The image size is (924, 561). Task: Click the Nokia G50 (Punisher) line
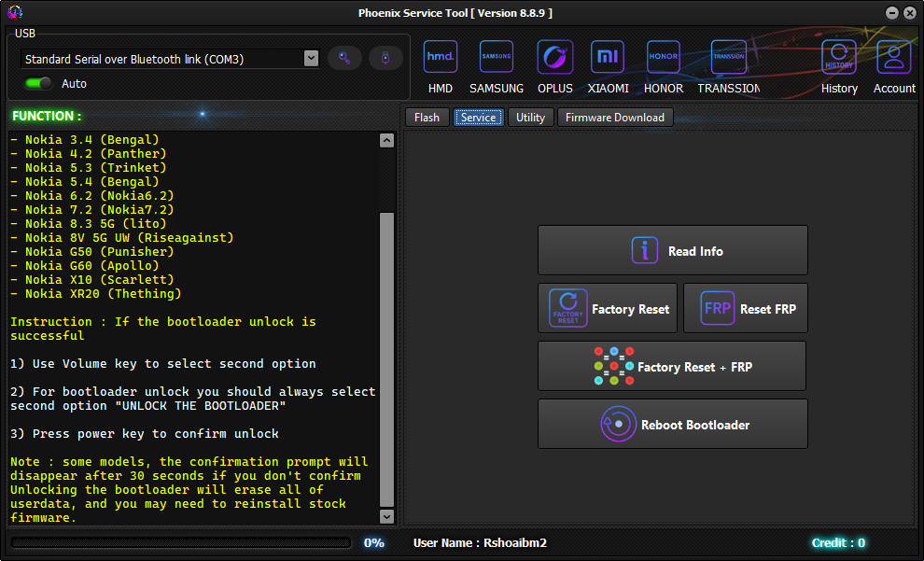91,252
